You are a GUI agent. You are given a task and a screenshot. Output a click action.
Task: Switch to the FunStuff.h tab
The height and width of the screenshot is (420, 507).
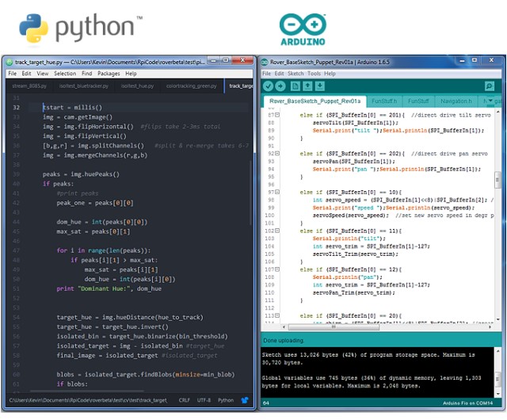384,101
